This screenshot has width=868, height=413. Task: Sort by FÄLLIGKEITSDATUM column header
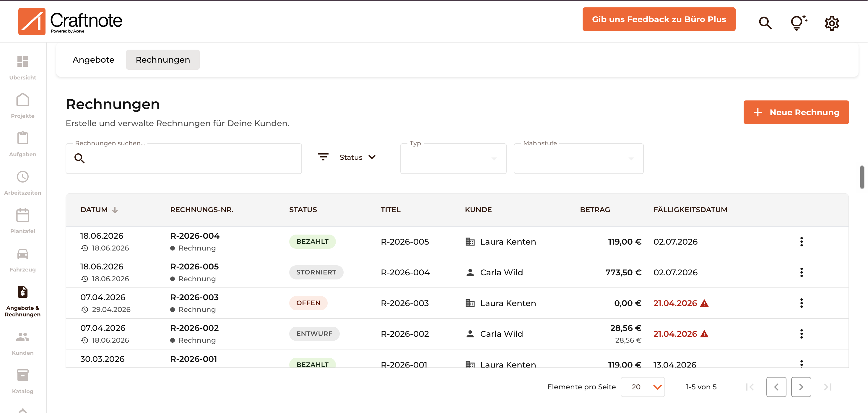(x=690, y=209)
